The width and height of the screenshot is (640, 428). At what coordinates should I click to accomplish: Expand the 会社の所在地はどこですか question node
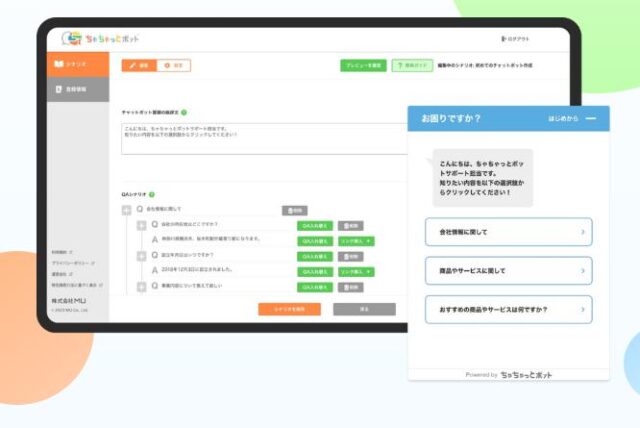[141, 225]
